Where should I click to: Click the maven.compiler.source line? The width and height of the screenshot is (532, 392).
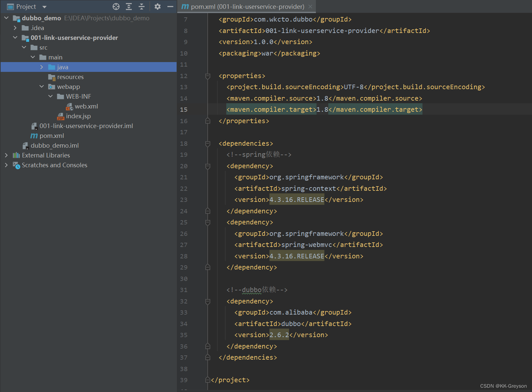click(x=324, y=98)
